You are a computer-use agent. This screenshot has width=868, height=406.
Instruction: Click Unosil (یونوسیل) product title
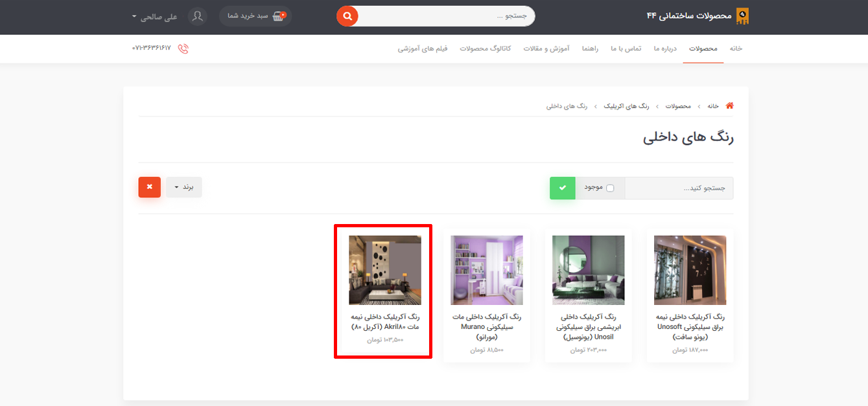pyautogui.click(x=589, y=327)
